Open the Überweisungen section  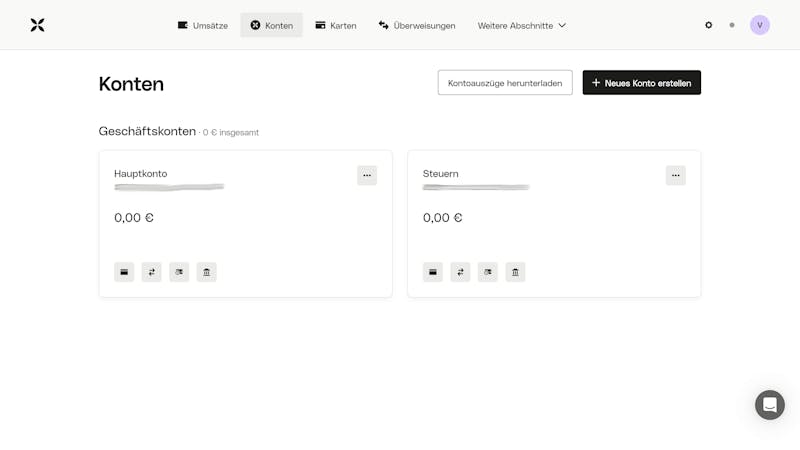pos(417,26)
